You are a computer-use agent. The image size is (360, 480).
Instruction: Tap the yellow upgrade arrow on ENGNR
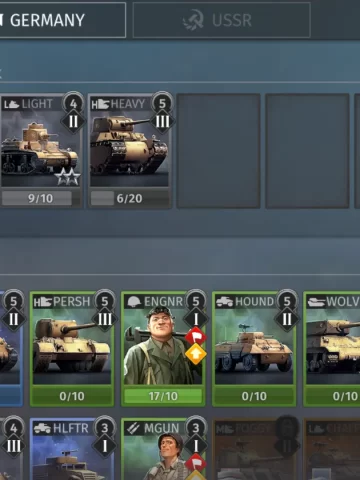click(x=196, y=354)
